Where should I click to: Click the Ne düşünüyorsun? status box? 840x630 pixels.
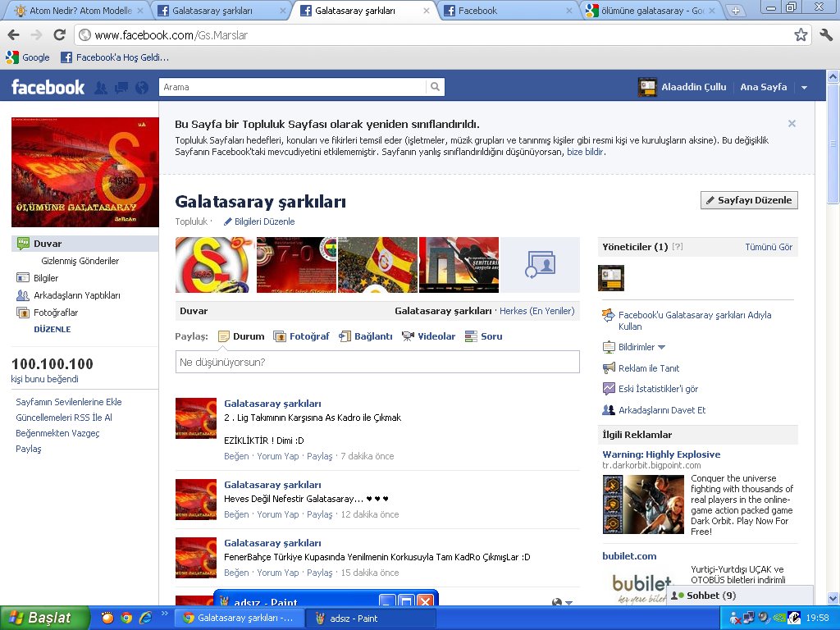[x=377, y=362]
